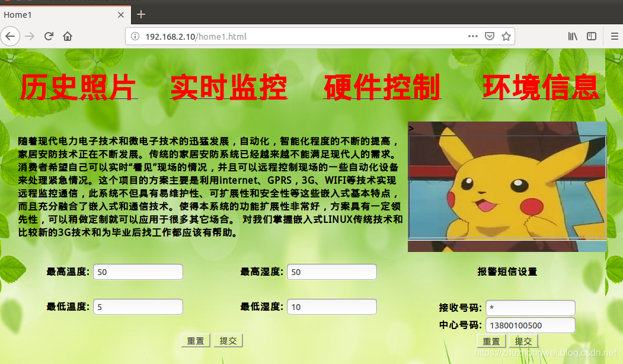Open a new tab with plus button
The width and height of the screenshot is (623, 364).
click(140, 15)
